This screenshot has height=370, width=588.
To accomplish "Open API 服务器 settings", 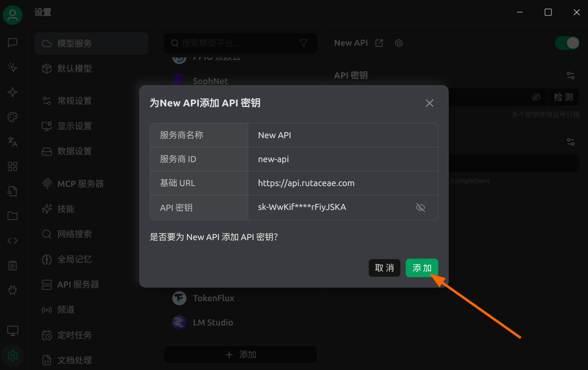I will [91, 284].
